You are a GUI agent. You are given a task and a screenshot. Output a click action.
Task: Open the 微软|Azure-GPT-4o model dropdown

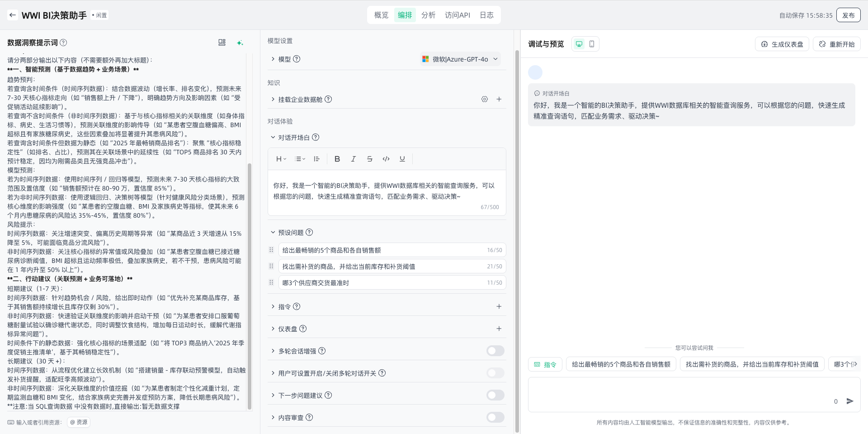click(x=460, y=59)
